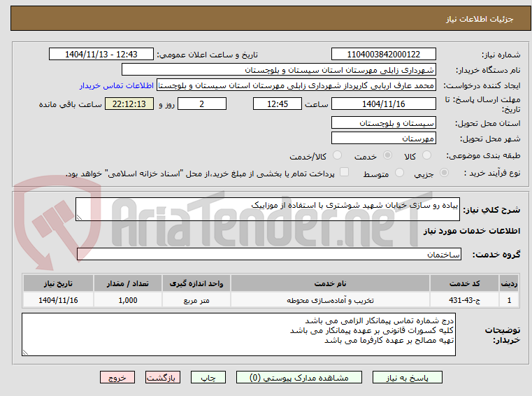
Task: Click the جزئیات اطلاعات نیاز header title
Action: click(x=480, y=19)
